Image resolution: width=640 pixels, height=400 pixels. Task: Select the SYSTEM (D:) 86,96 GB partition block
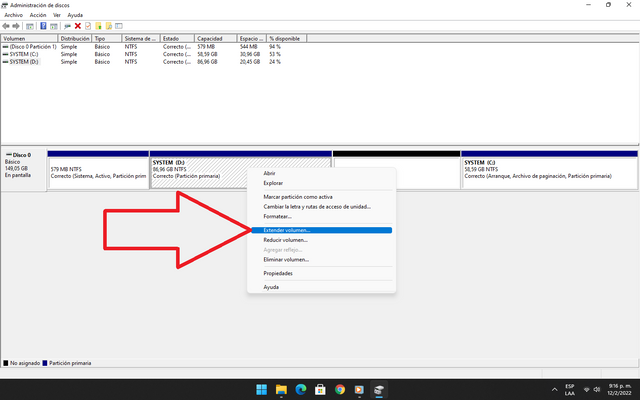pyautogui.click(x=240, y=170)
